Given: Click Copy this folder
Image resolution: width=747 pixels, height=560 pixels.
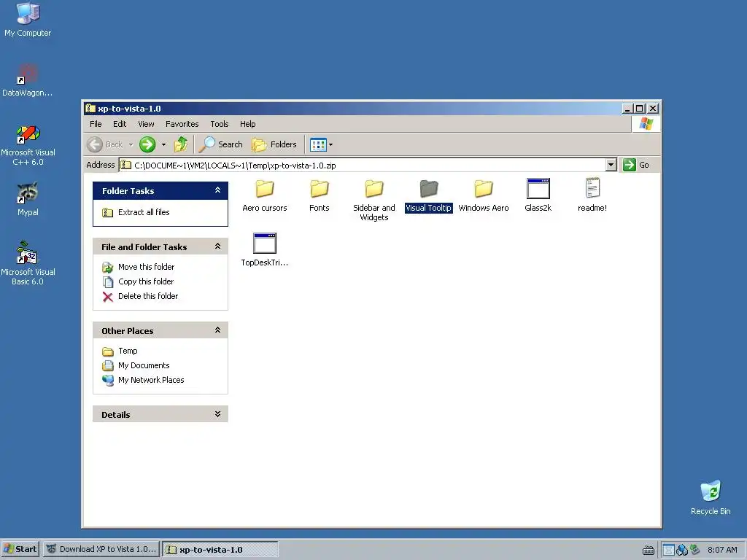Looking at the screenshot, I should (138, 281).
